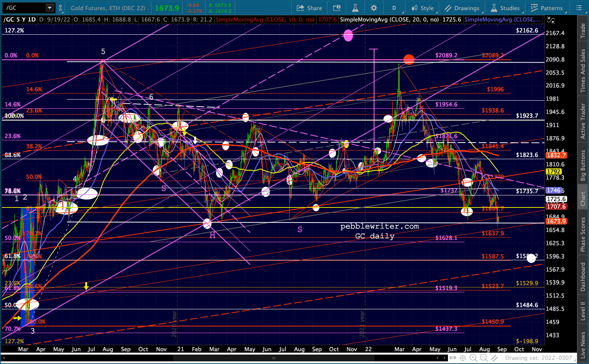Click the white SimpleMovingAvg (CLOSE, 20) label
The width and height of the screenshot is (589, 364).
(389, 20)
